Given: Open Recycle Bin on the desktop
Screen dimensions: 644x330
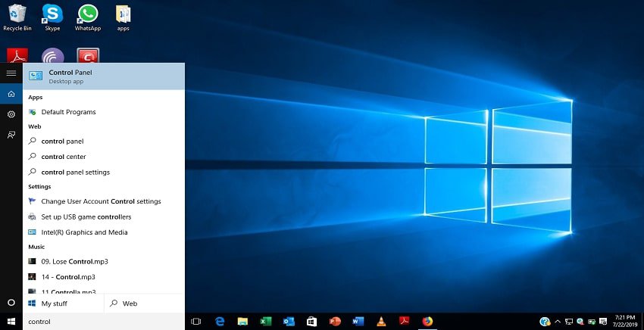Looking at the screenshot, I should pyautogui.click(x=17, y=17).
